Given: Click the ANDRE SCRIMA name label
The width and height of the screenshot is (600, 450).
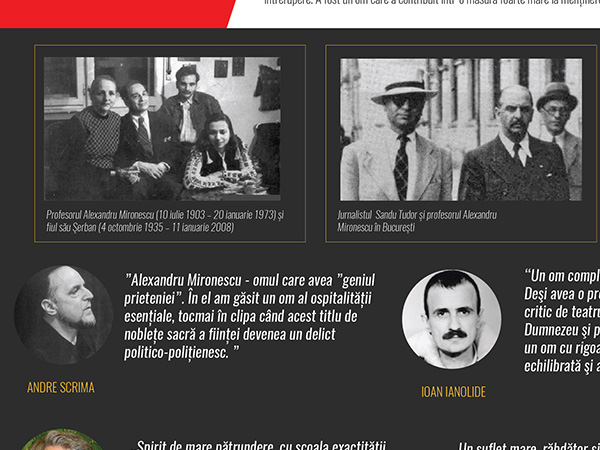Looking at the screenshot, I should coord(61,387).
